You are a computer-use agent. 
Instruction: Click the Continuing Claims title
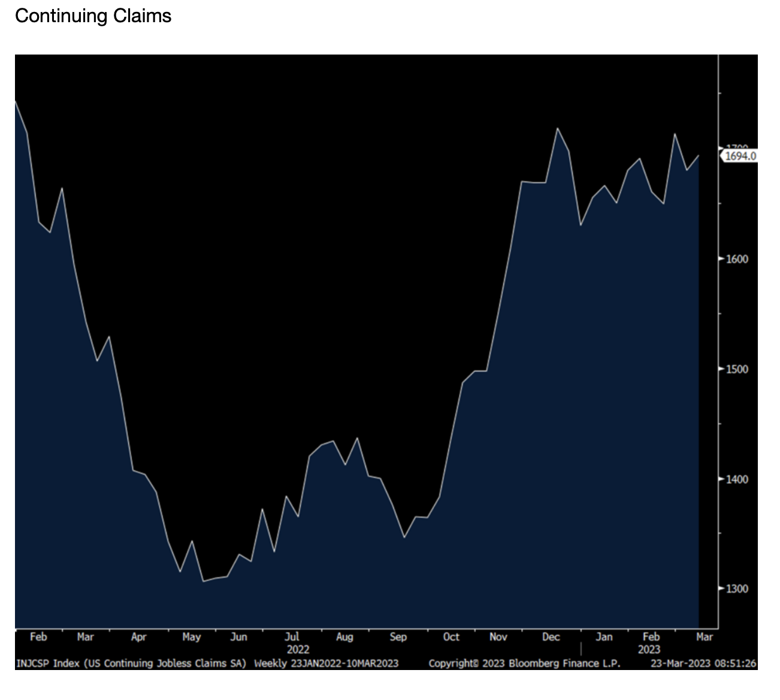[93, 16]
